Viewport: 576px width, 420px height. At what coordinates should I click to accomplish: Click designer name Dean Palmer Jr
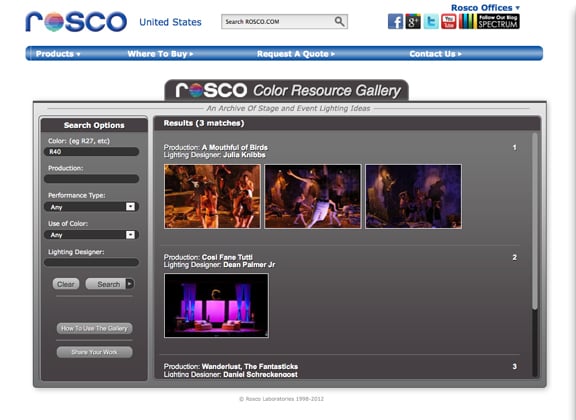[249, 265]
